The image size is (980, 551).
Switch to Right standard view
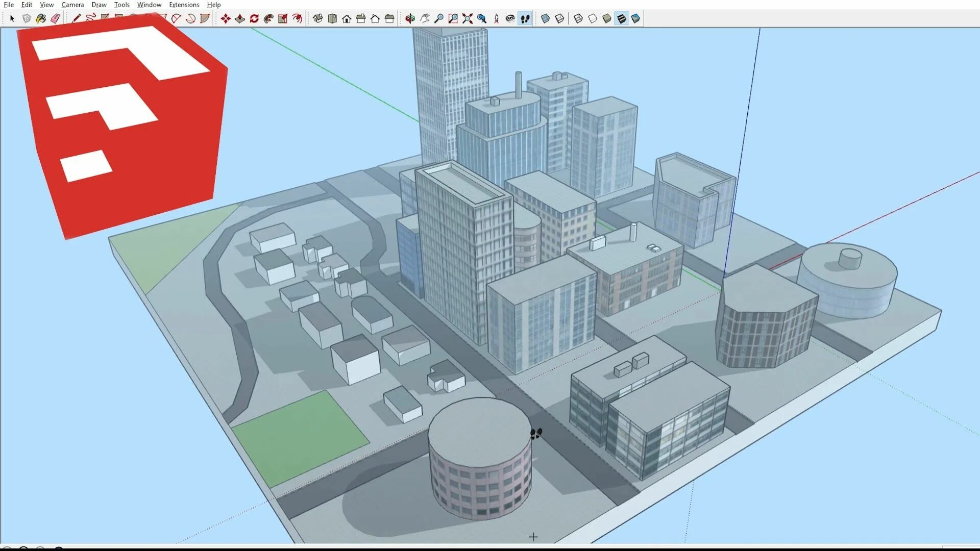(361, 19)
